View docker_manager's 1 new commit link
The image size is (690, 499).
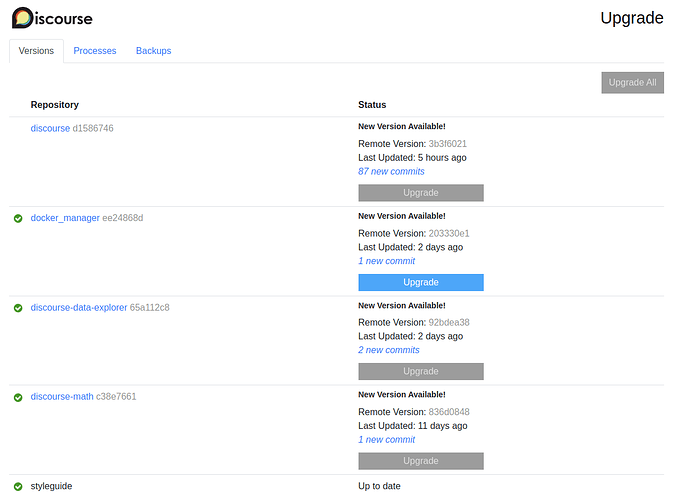[x=386, y=261]
